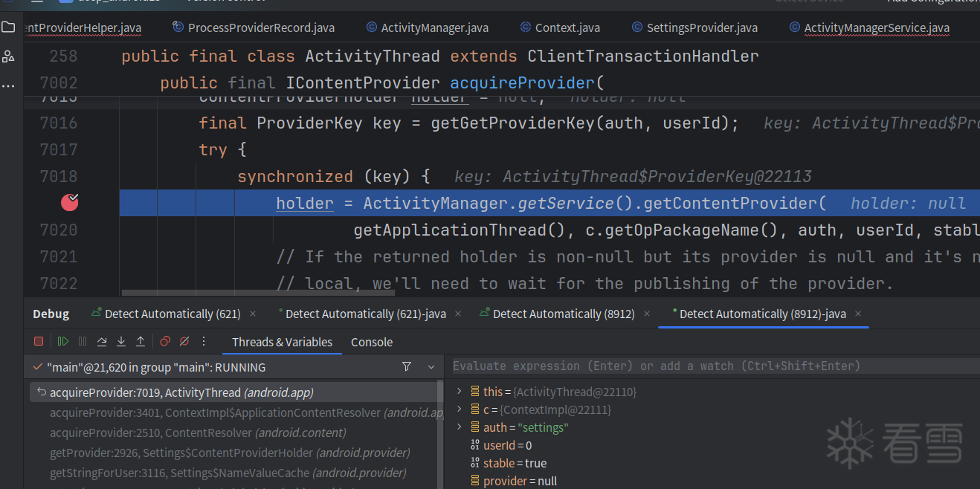The width and height of the screenshot is (980, 489).
Task: Resume program execution
Action: (x=62, y=341)
